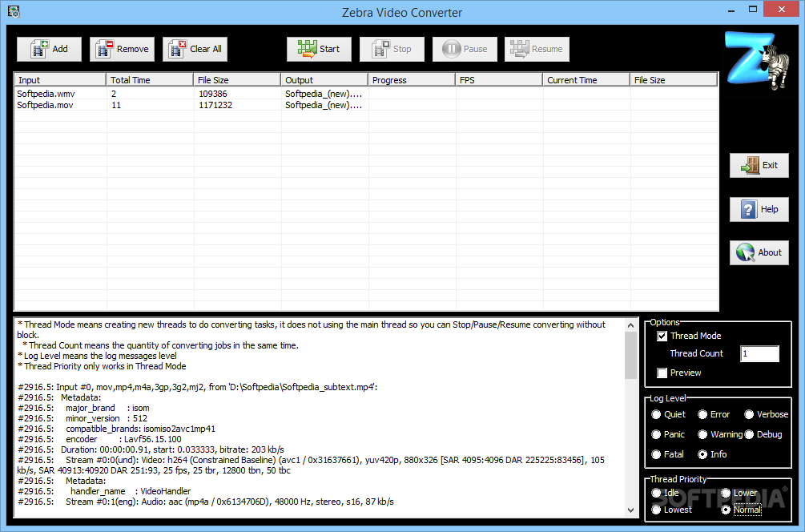Viewport: 805px width, 532px height.
Task: Click the 'handler_name : VideoHandler' log line
Action: (104, 491)
